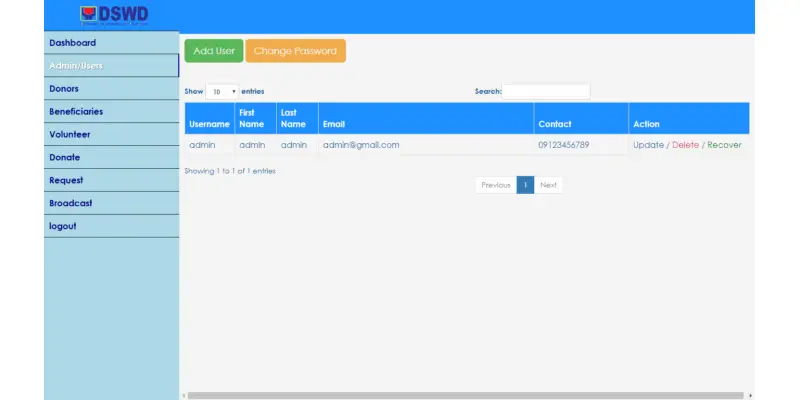Click the green Add User button
The image size is (800, 400).
[x=214, y=51]
